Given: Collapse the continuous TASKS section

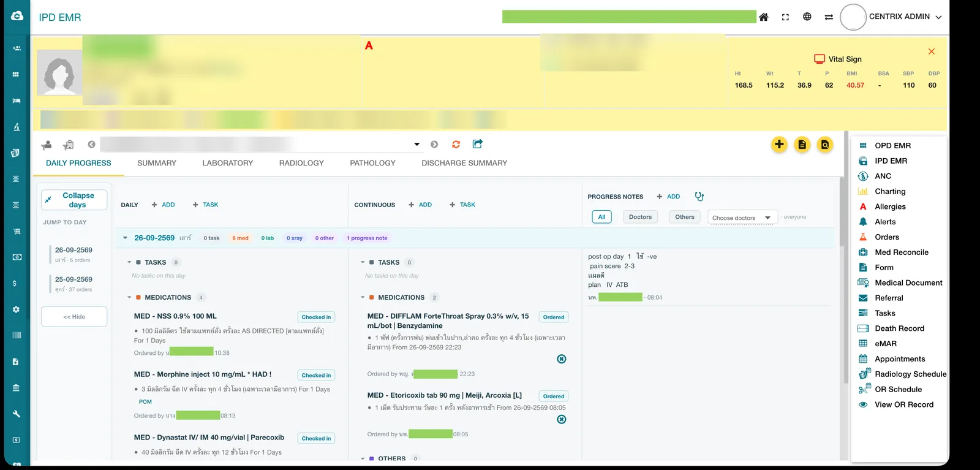Looking at the screenshot, I should click(x=363, y=262).
